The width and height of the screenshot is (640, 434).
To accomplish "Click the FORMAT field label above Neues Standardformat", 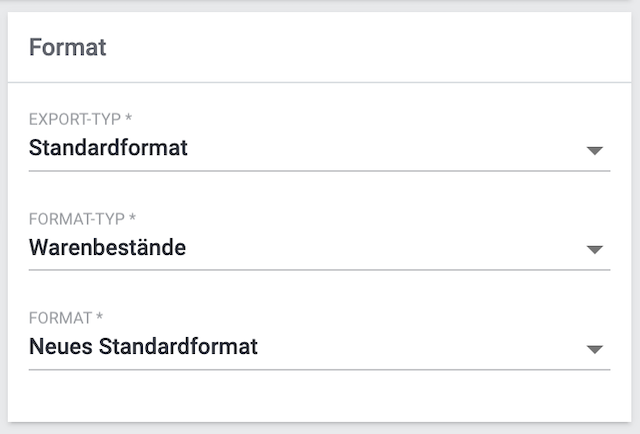I will click(x=60, y=318).
